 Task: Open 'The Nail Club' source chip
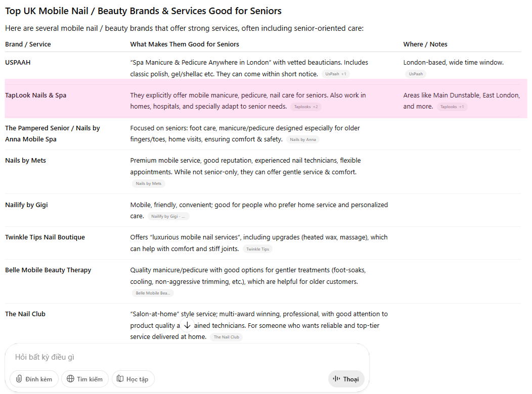[226, 337]
